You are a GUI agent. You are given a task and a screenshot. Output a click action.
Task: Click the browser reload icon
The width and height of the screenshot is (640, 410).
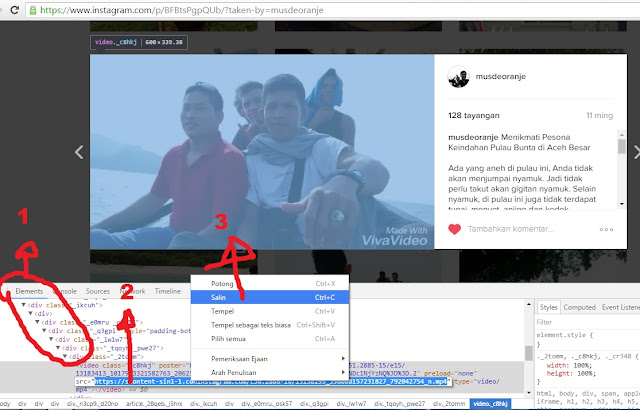pyautogui.click(x=15, y=9)
